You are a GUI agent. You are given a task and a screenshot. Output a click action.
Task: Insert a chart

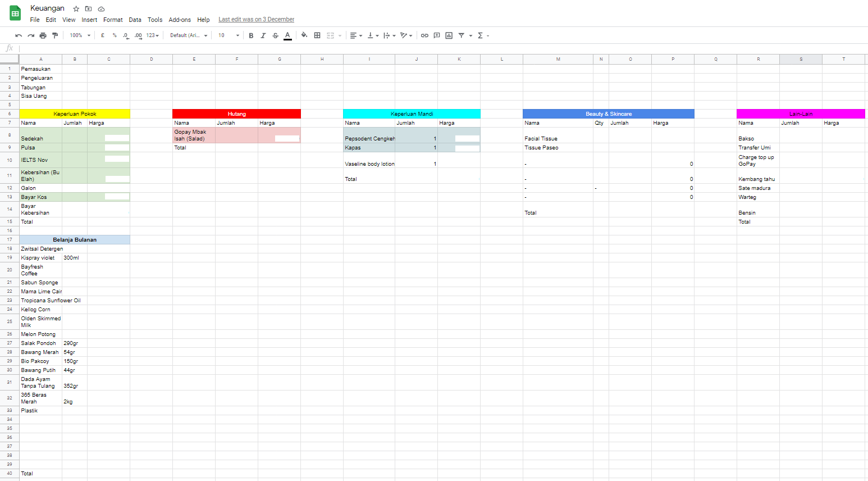[x=449, y=35]
